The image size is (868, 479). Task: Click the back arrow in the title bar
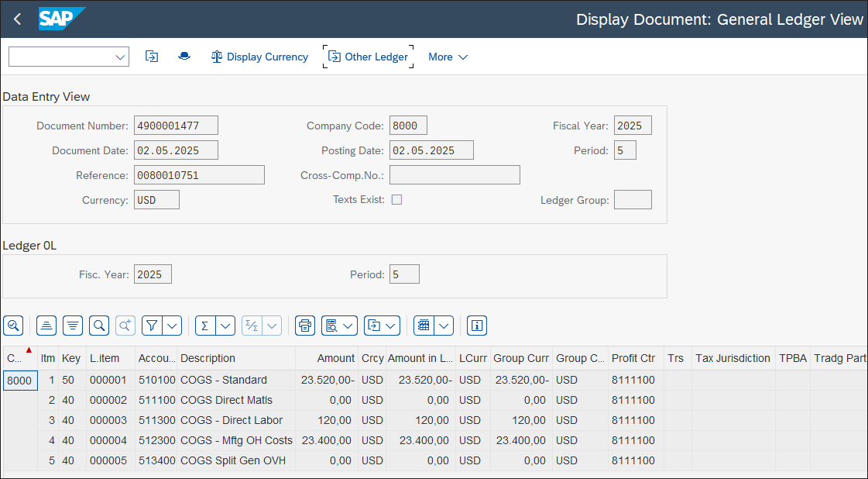tap(16, 19)
